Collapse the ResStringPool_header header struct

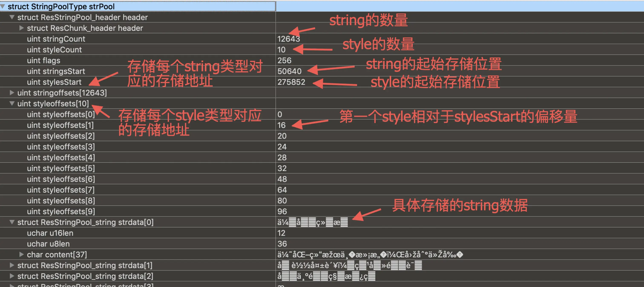click(12, 17)
